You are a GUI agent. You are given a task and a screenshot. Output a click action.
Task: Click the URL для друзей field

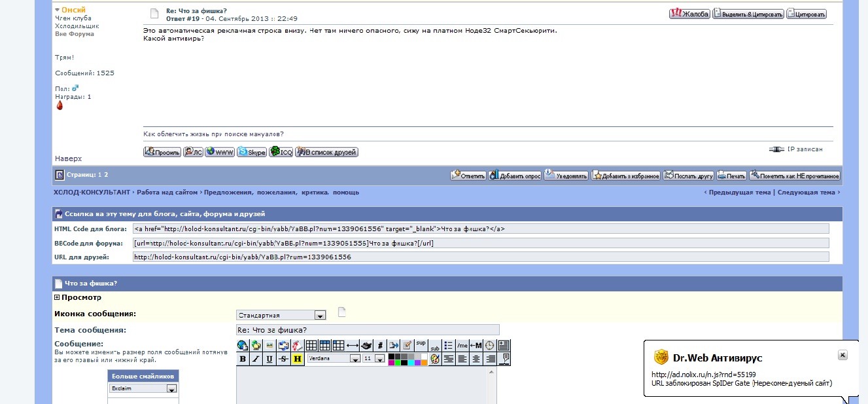point(481,257)
